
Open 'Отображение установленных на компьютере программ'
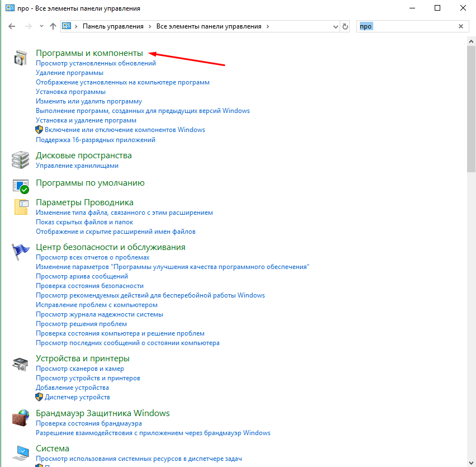pos(123,82)
